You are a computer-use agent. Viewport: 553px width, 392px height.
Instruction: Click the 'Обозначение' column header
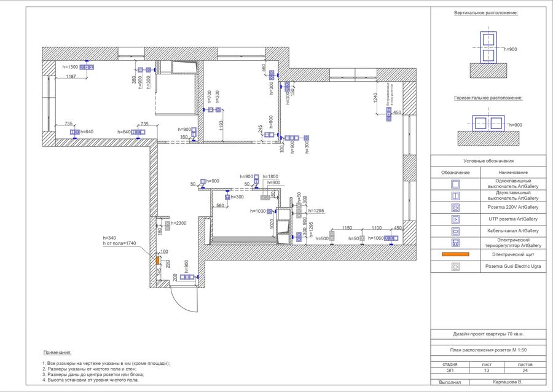coord(455,173)
